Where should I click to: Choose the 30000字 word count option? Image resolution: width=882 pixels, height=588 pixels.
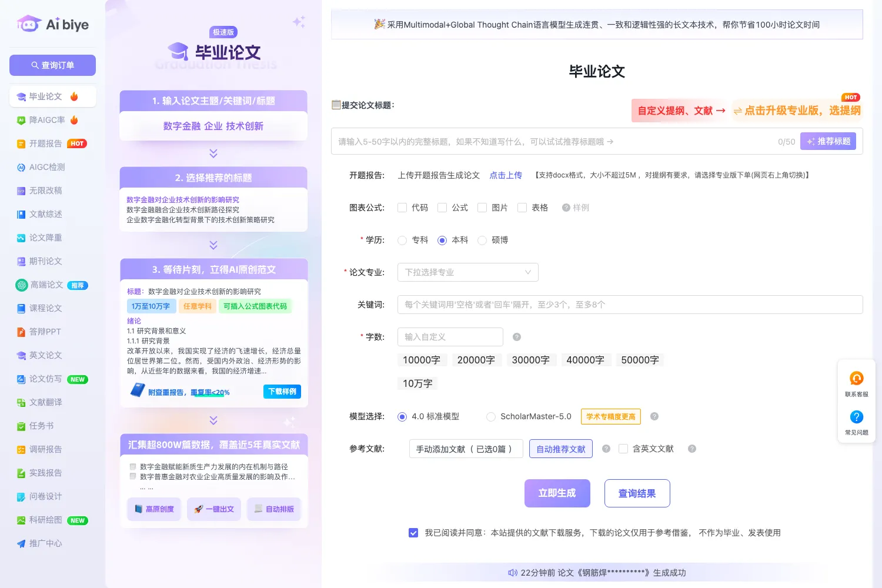pyautogui.click(x=531, y=360)
